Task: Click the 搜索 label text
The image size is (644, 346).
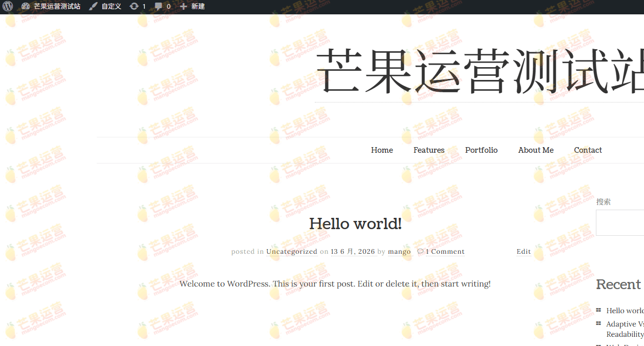Action: [604, 202]
